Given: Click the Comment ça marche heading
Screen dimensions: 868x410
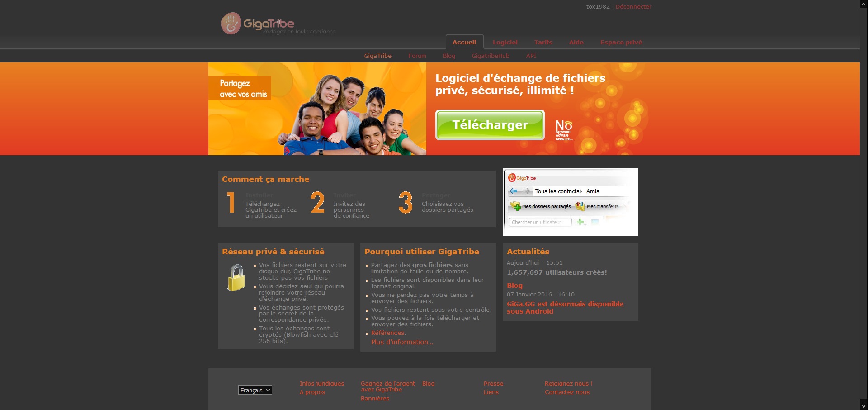Looking at the screenshot, I should click(265, 179).
